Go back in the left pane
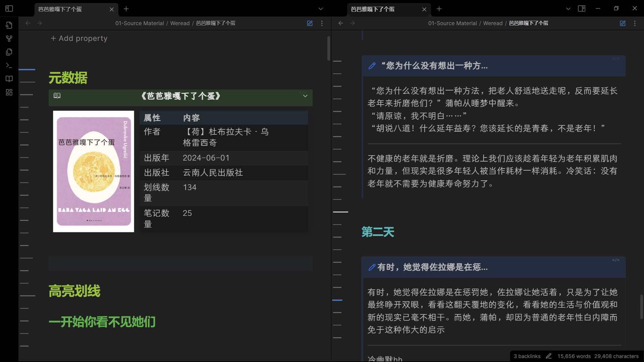The height and width of the screenshot is (362, 644). (28, 23)
